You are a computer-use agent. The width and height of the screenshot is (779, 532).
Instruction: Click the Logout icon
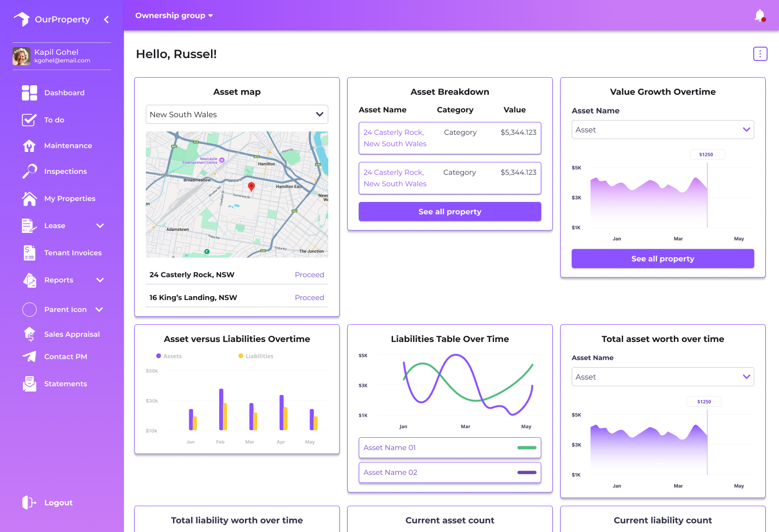[x=29, y=502]
